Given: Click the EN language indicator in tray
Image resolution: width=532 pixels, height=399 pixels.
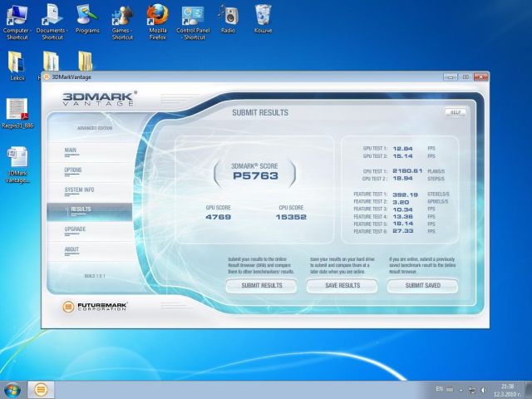Looking at the screenshot, I should [x=439, y=389].
